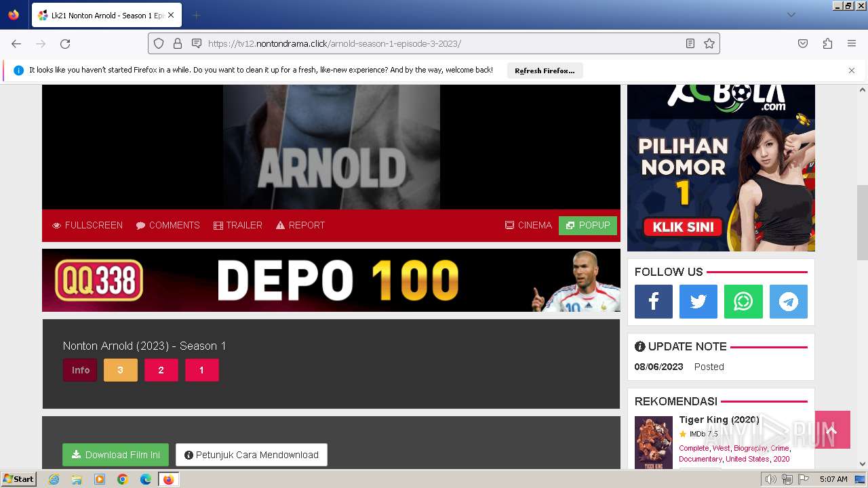
Task: Open the media player taskbar icon
Action: click(100, 479)
